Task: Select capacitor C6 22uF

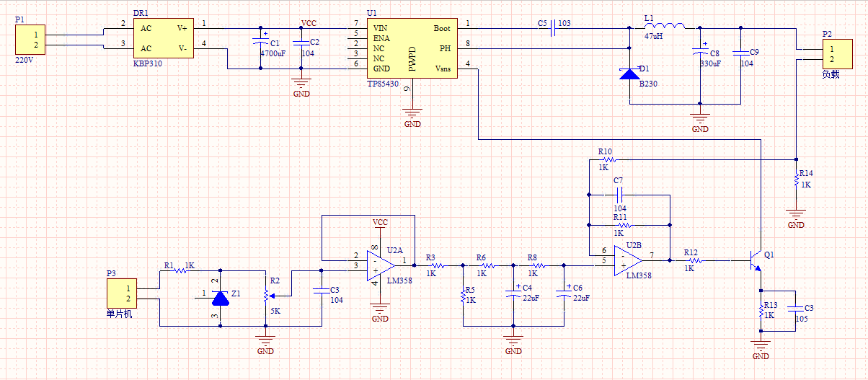Action: pyautogui.click(x=564, y=294)
